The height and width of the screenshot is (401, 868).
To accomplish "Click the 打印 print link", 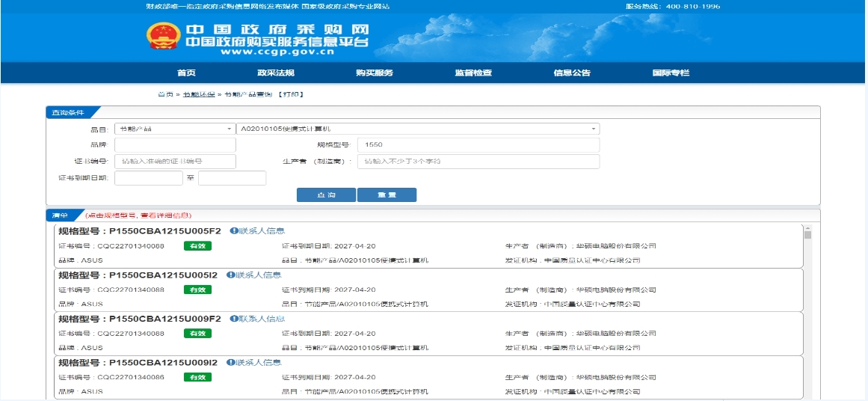I will (291, 94).
